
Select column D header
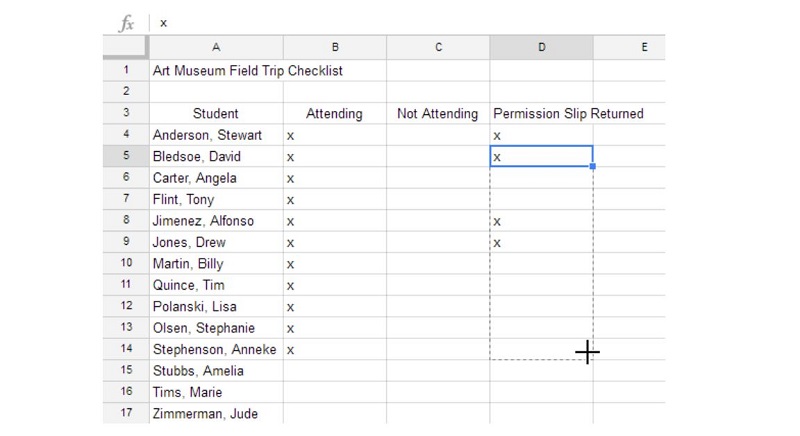pyautogui.click(x=541, y=47)
